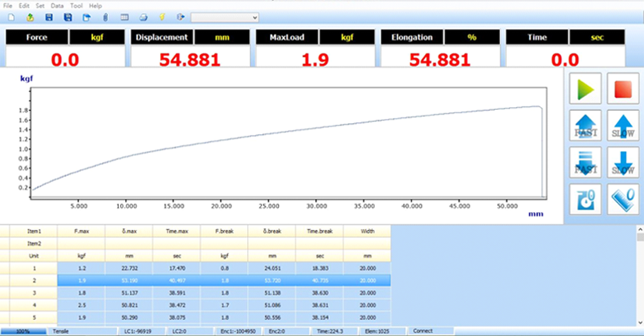This screenshot has height=336, width=644.
Task: Stop the test with the red stop button
Action: click(x=622, y=89)
